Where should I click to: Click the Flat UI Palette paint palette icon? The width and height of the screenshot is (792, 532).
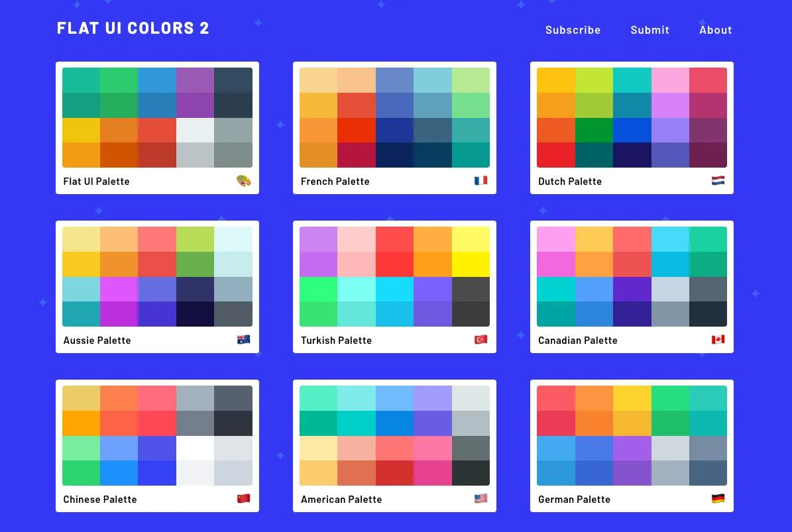point(244,181)
